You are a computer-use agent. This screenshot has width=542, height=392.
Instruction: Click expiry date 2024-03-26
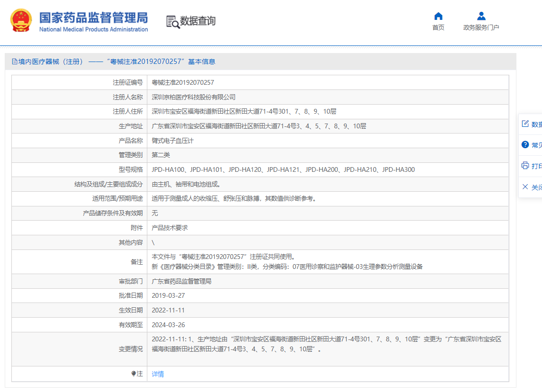[x=168, y=325]
